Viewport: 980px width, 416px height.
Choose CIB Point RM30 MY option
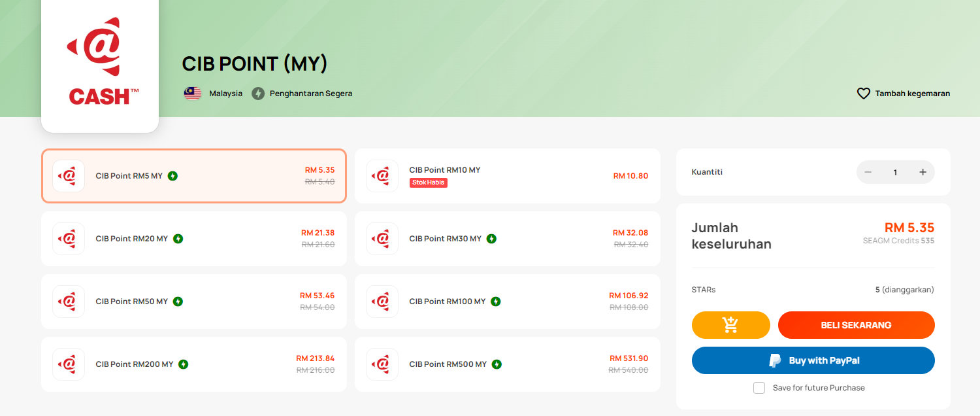click(508, 239)
